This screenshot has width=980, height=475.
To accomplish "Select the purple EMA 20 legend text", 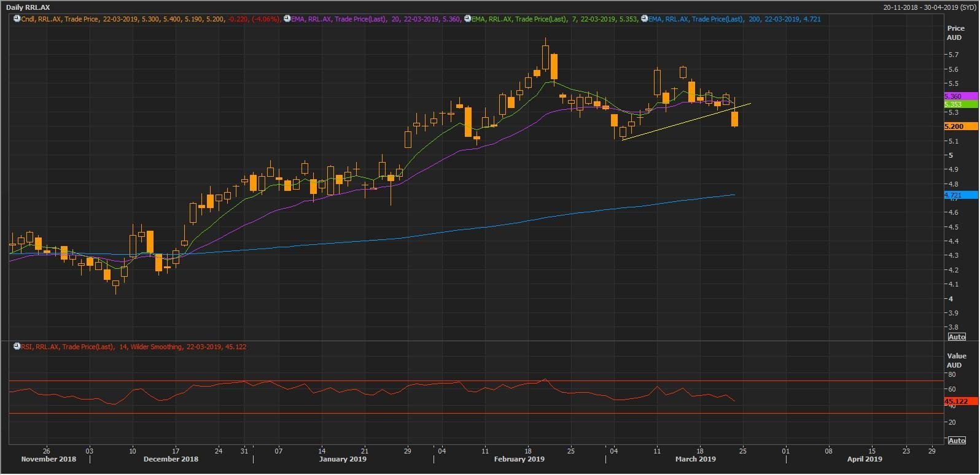I will point(376,19).
